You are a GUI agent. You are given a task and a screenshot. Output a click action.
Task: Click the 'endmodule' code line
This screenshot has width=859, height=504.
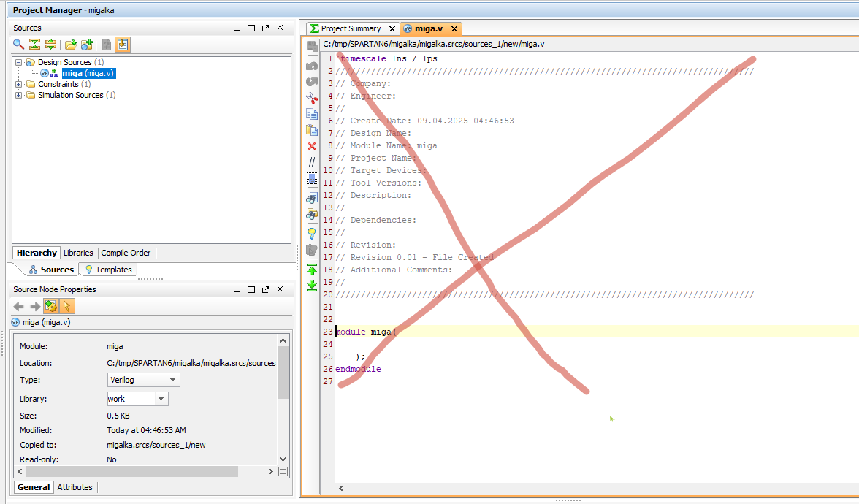point(358,370)
